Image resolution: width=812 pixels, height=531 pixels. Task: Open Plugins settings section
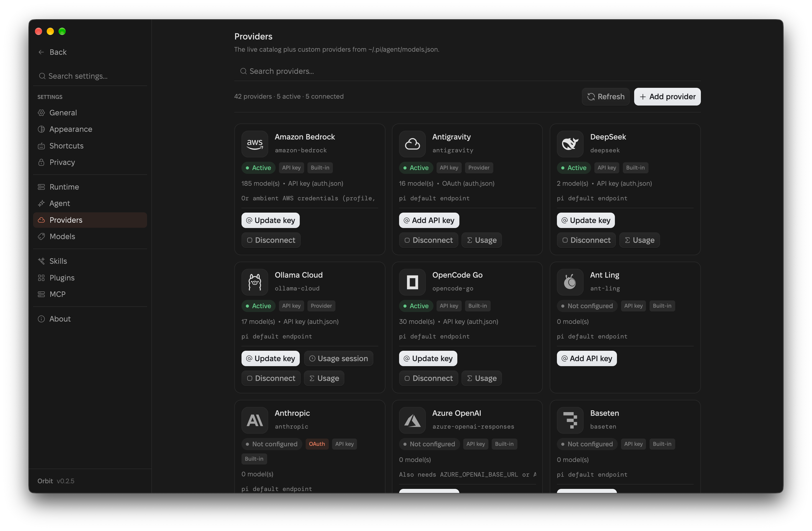click(x=90, y=278)
